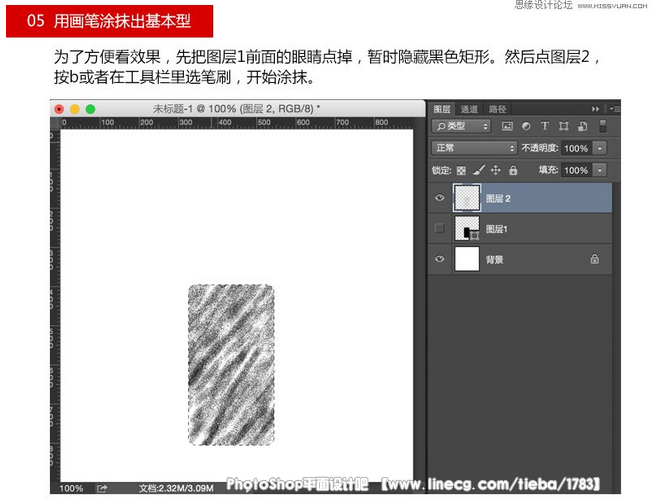Hide 图层 2 using its eye icon
This screenshot has height=501, width=650.
[438, 199]
